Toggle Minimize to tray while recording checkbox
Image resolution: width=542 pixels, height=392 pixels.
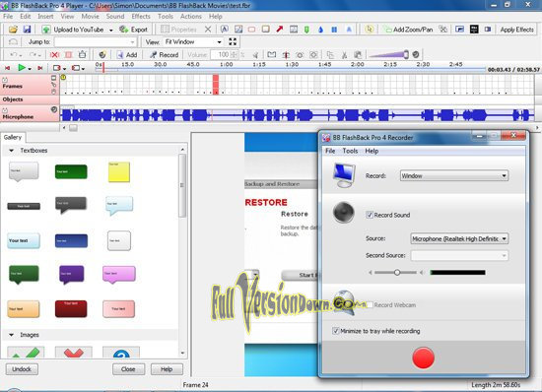(335, 331)
